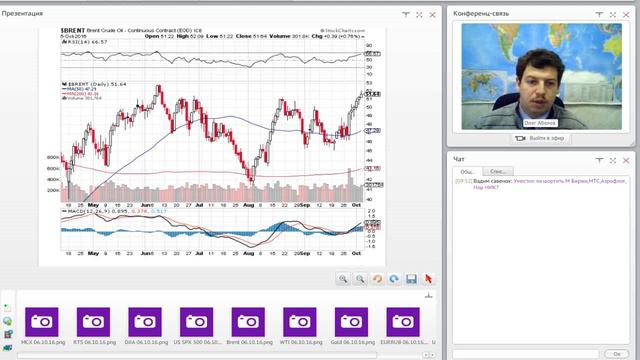Click the bottom left sidebar camera icon

point(7,348)
